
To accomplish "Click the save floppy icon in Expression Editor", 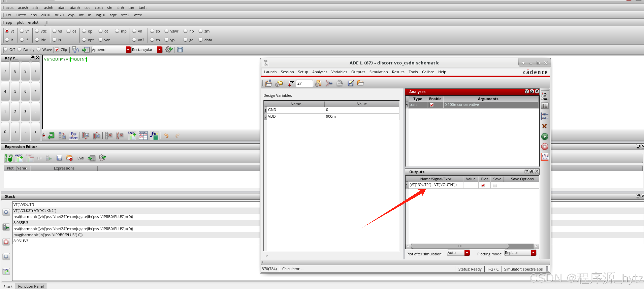I will (59, 158).
